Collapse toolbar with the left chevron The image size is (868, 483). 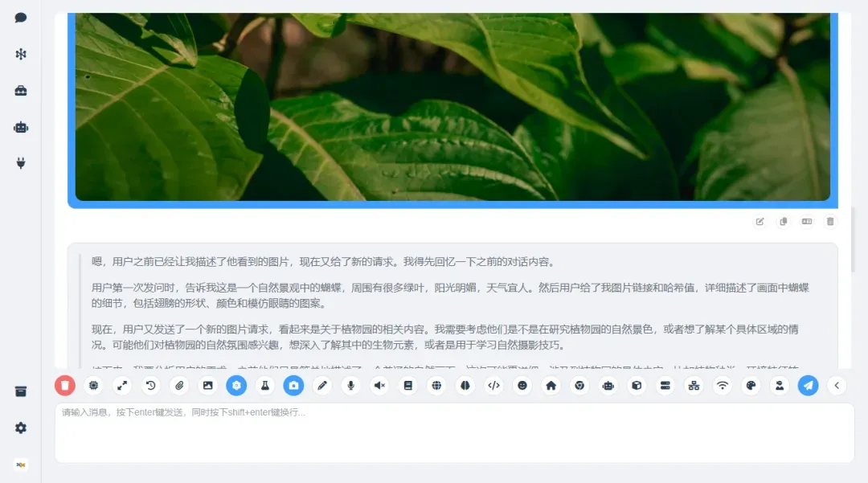(837, 386)
